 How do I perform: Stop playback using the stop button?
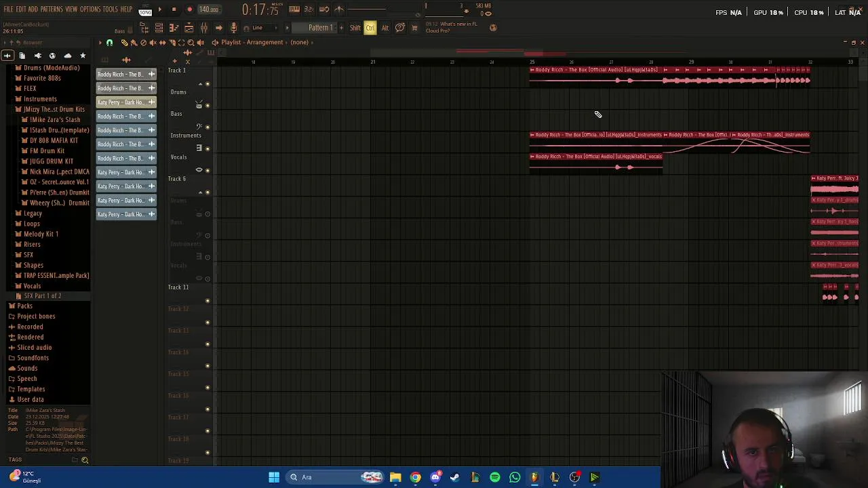point(174,9)
